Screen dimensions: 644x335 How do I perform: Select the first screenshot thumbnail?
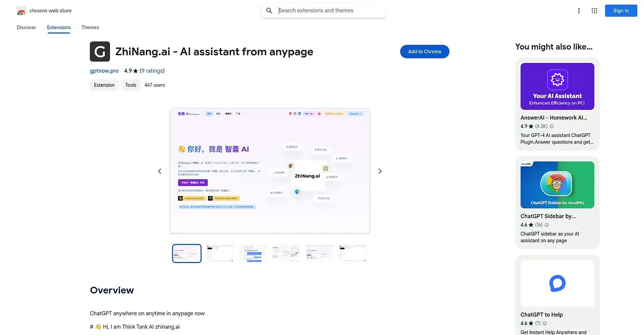click(187, 253)
